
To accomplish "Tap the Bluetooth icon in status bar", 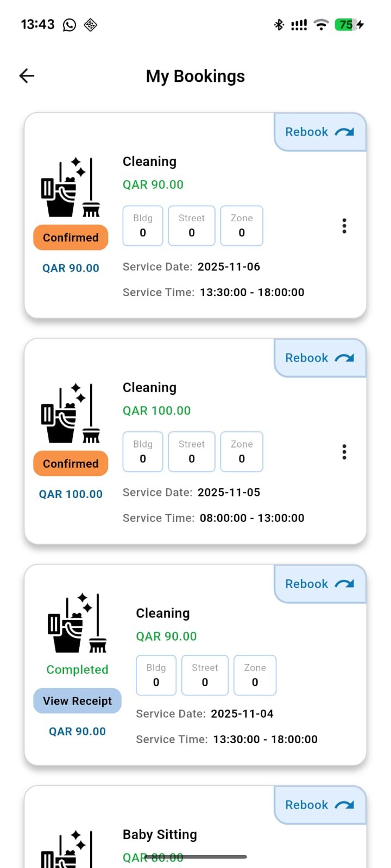I will (279, 24).
